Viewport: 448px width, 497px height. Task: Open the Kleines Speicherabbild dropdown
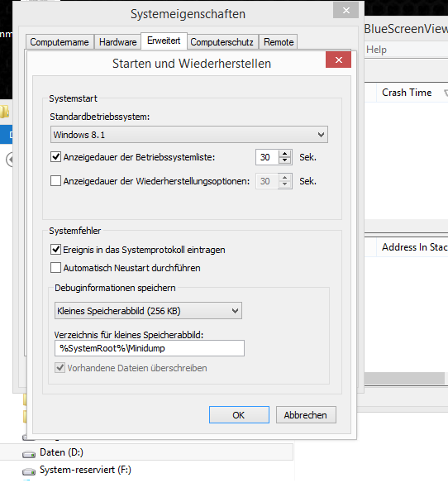tap(148, 311)
